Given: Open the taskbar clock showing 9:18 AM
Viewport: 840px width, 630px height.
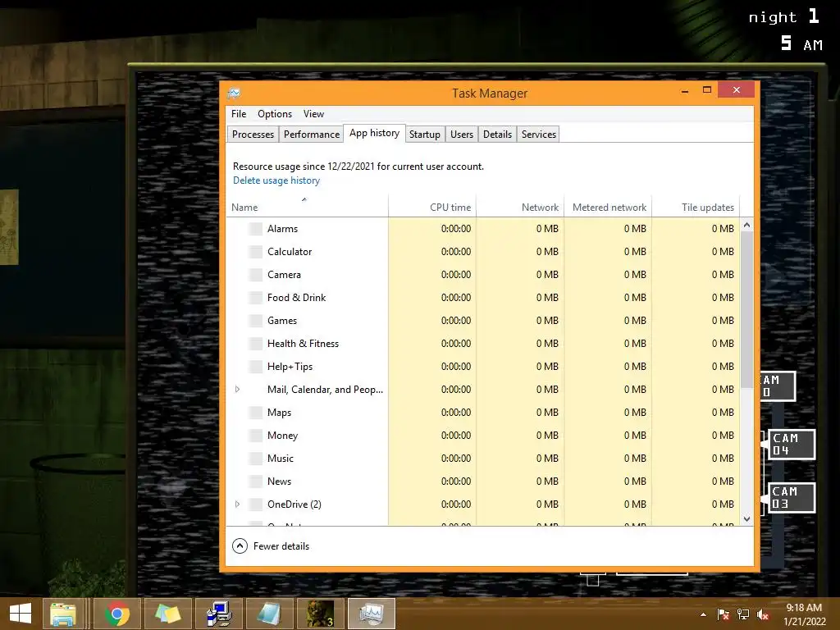Looking at the screenshot, I should [804, 614].
